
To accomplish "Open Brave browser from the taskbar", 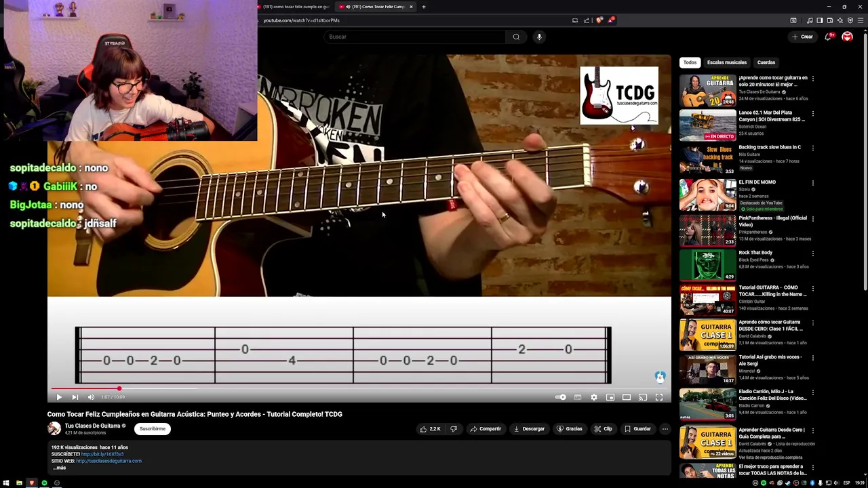I will (31, 483).
